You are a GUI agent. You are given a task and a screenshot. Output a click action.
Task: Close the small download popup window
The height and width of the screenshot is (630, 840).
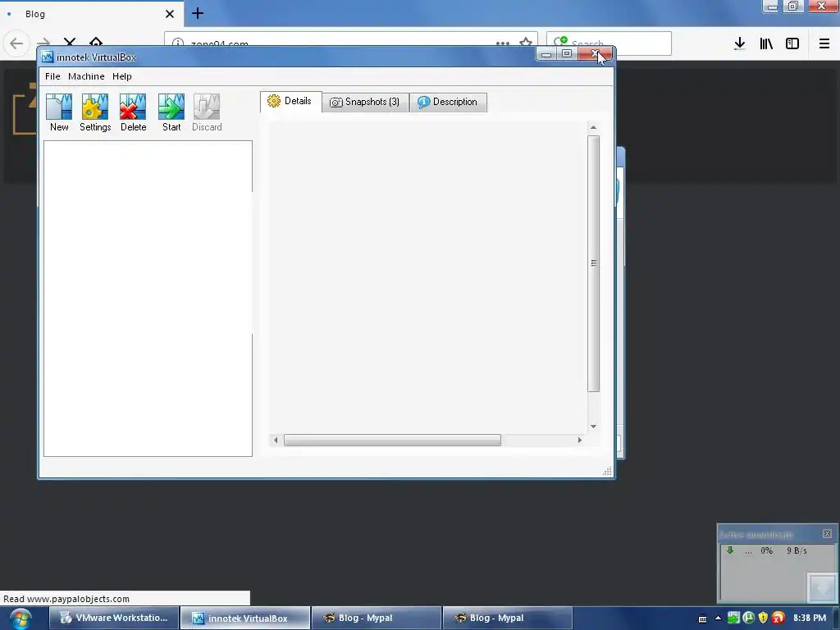pos(827,533)
